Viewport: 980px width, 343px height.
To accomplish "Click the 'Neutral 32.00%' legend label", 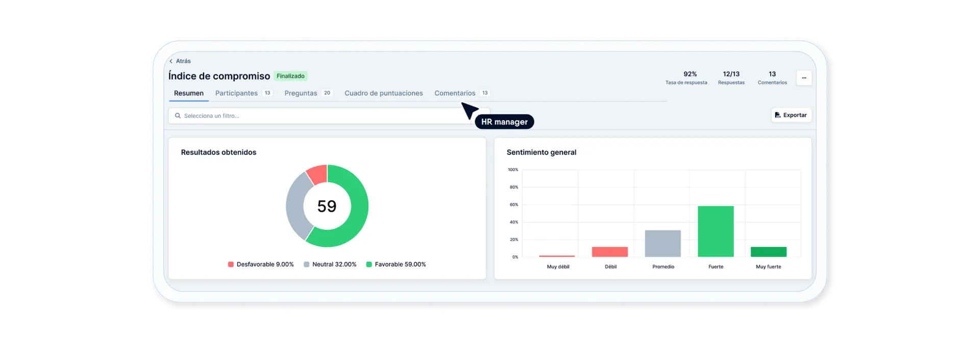I will (334, 264).
